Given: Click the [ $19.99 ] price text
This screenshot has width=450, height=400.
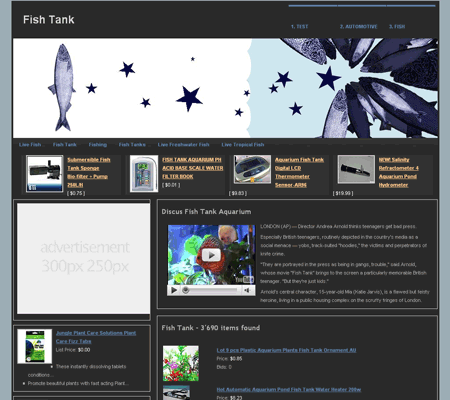Looking at the screenshot, I should click(x=343, y=193).
